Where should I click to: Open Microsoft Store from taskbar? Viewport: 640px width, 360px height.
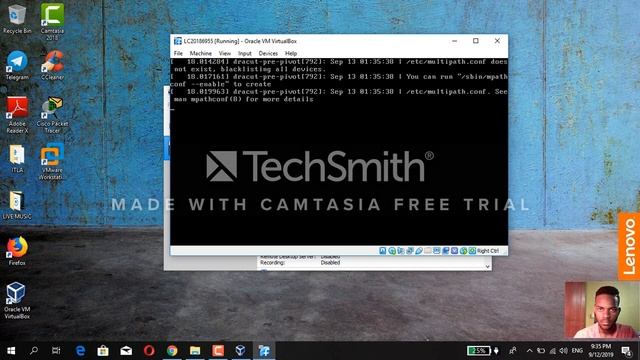pos(103,351)
